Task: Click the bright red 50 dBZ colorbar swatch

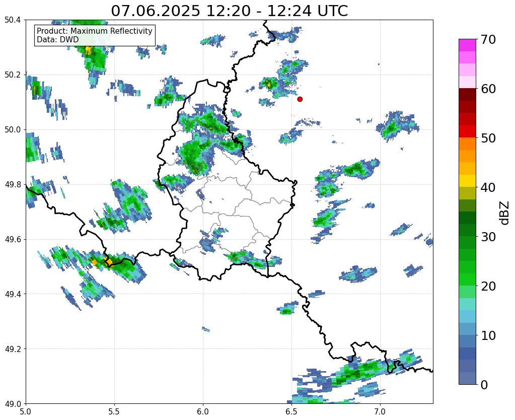Action: click(x=467, y=132)
